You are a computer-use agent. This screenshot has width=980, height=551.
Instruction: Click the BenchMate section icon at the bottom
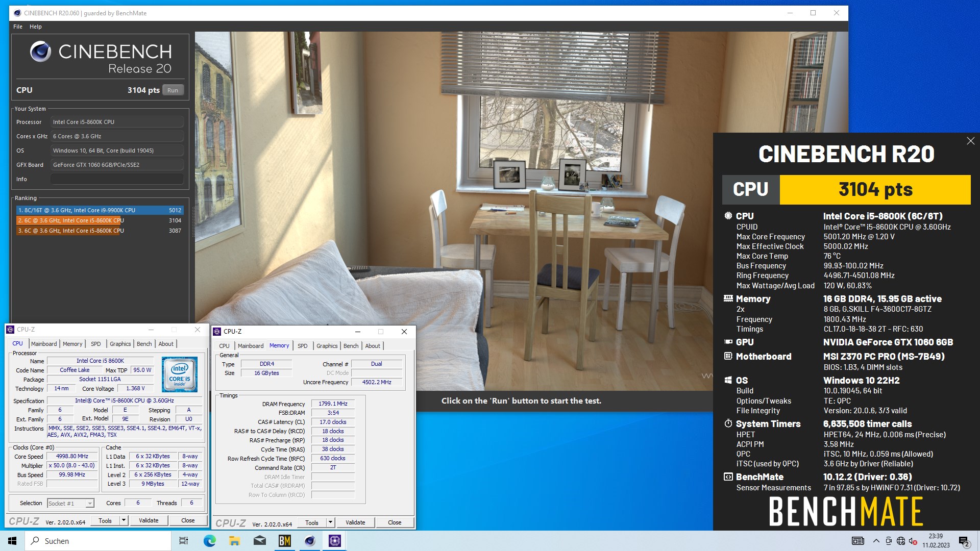click(x=728, y=477)
